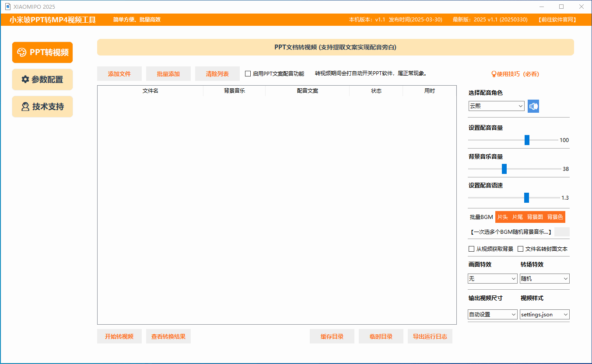Viewport: 592px width, 364px height.
Task: Click the 最新版：2025 v1.1 version text
Action: pyautogui.click(x=490, y=20)
